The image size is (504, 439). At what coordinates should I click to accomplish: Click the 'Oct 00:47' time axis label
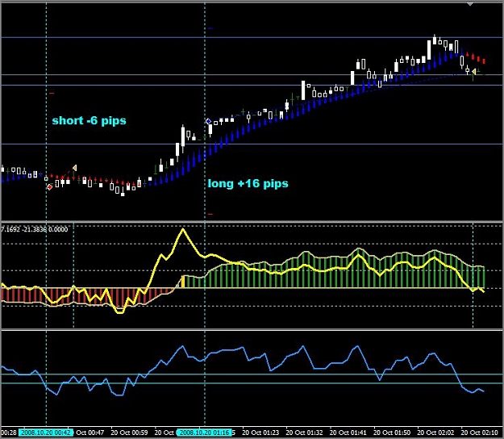click(90, 433)
